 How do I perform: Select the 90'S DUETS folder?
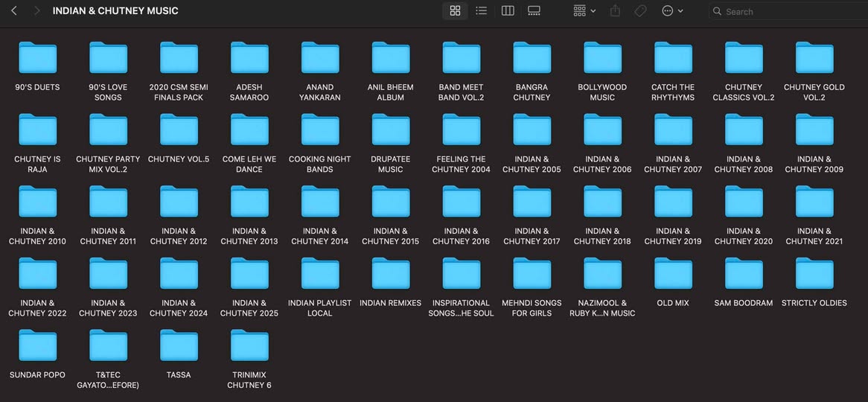coord(38,57)
